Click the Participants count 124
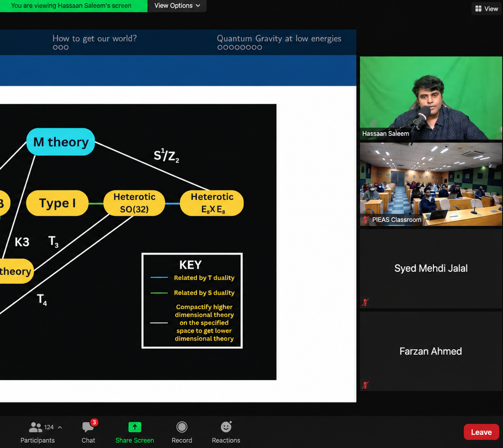 coord(49,427)
